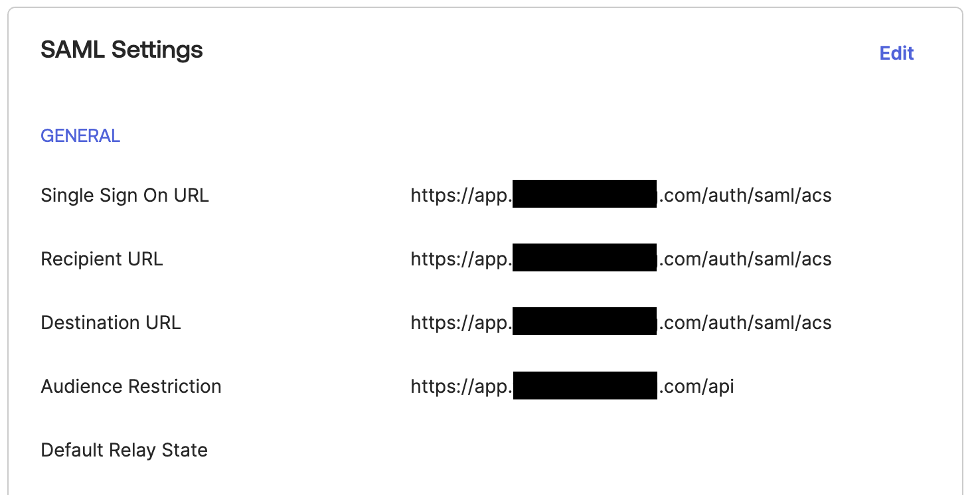Click the Recipient URL label
Image resolution: width=980 pixels, height=495 pixels.
tap(102, 259)
